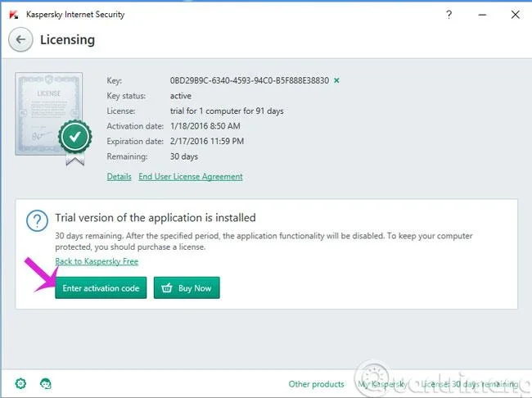
Task: Open the help question mark
Action: (449, 15)
